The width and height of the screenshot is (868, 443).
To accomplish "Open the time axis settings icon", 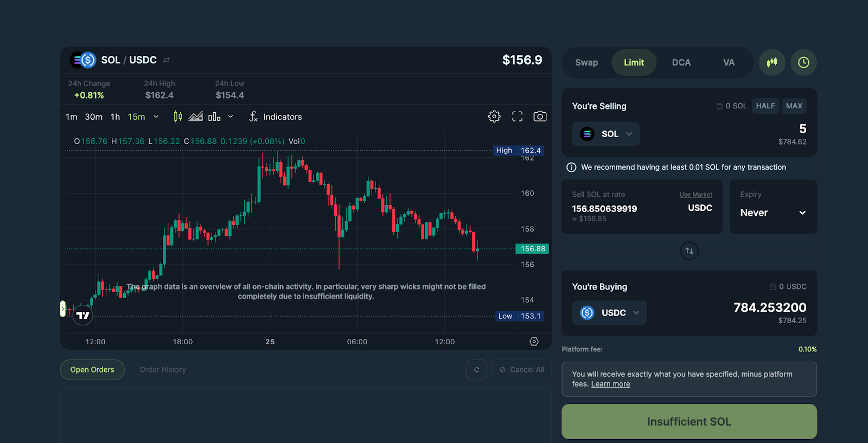I will 534,342.
